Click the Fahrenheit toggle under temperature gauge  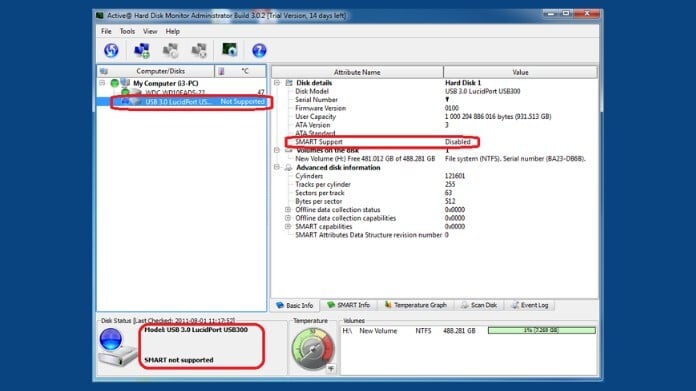(331, 368)
